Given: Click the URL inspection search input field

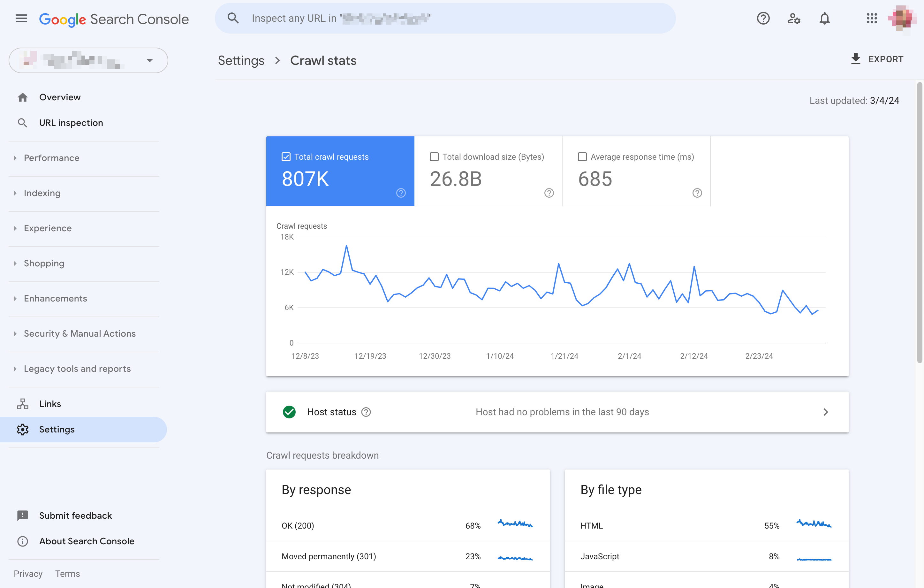Looking at the screenshot, I should click(445, 18).
